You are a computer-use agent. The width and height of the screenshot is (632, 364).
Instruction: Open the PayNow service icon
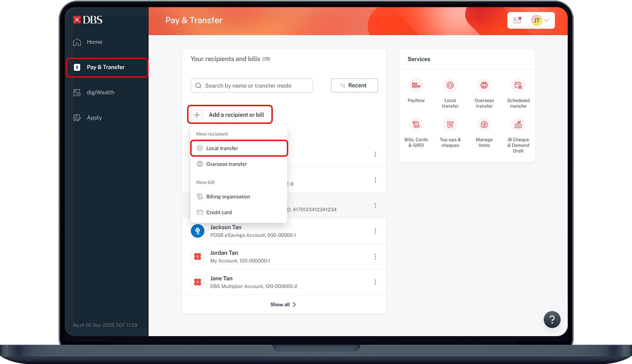pos(416,85)
